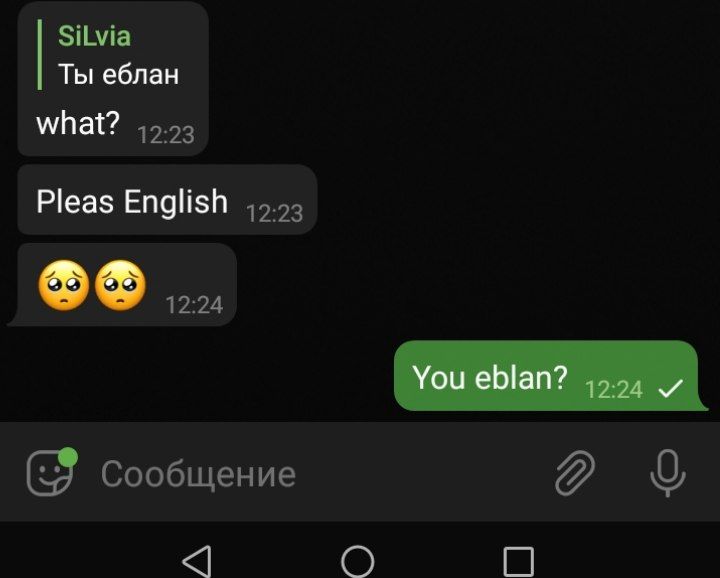Tap the Android back triangle button
The width and height of the screenshot is (720, 578).
[x=197, y=561]
